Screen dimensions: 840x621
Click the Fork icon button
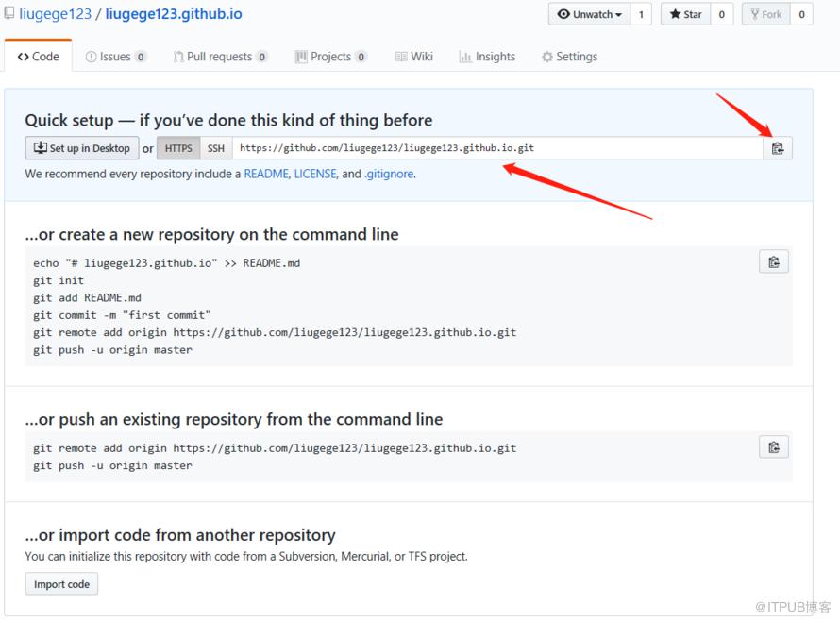coord(766,14)
